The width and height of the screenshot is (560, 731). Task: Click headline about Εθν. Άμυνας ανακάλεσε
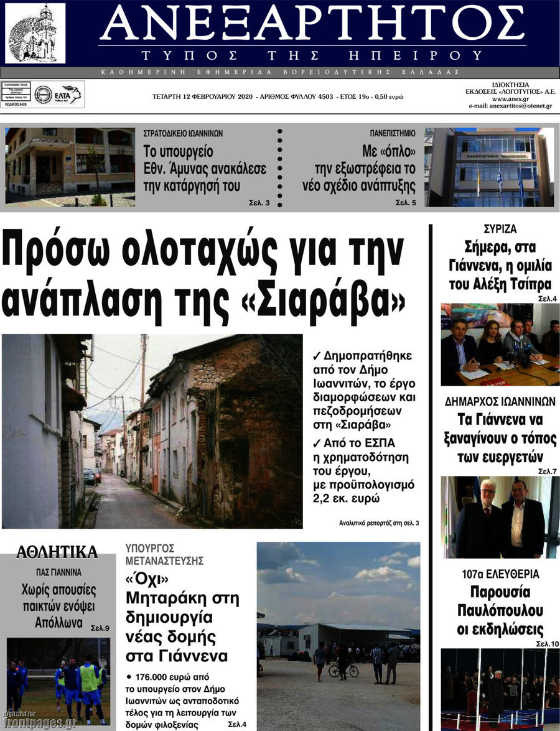click(204, 169)
